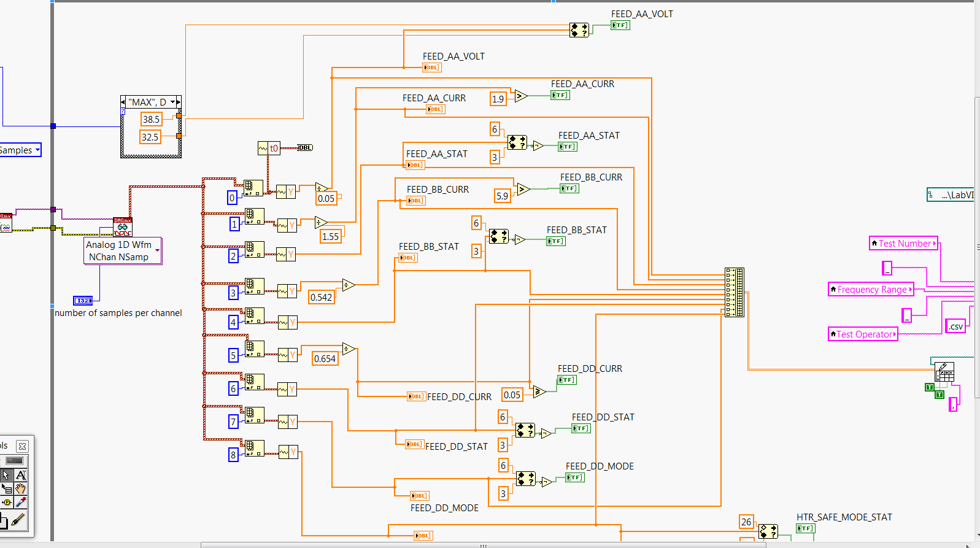980x548 pixels.
Task: Select the Object Shortcut Menu tool
Action: point(6,488)
